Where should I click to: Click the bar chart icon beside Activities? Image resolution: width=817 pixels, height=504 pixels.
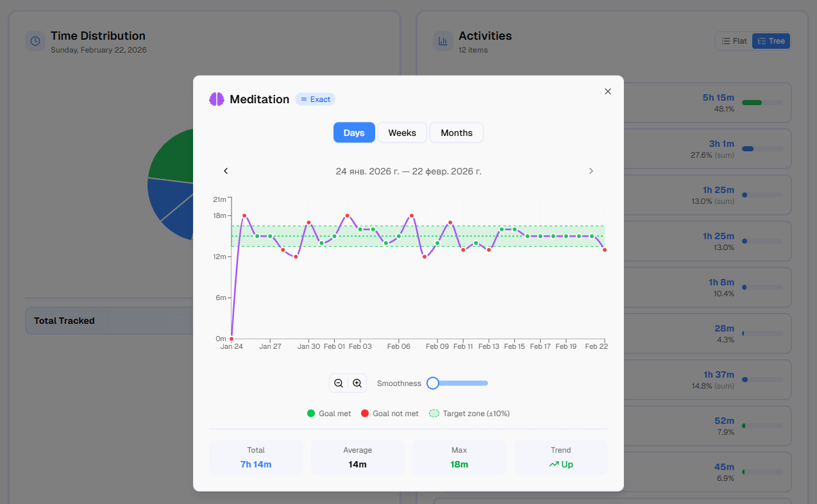[442, 41]
